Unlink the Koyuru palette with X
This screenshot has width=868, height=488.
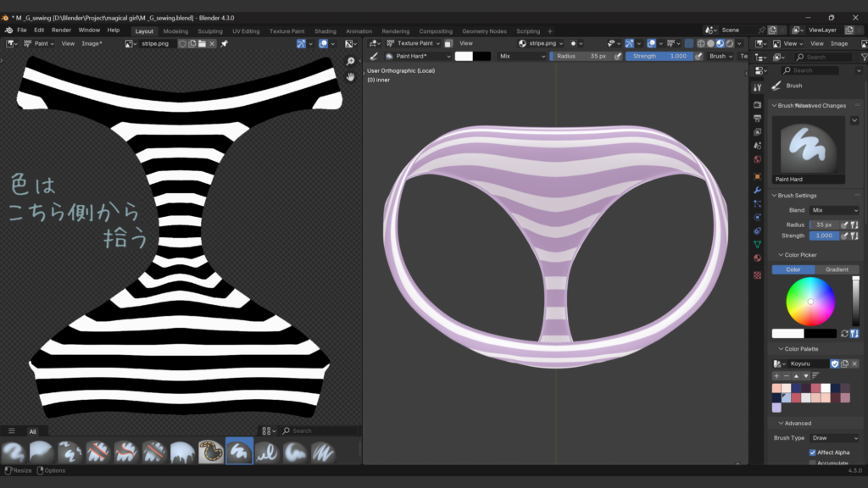pos(854,363)
